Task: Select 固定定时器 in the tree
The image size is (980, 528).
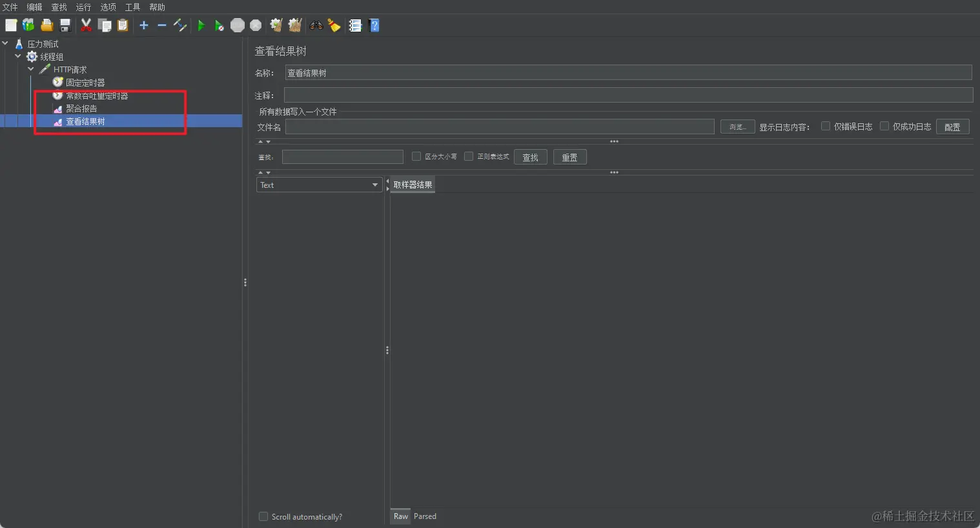Action: [85, 83]
